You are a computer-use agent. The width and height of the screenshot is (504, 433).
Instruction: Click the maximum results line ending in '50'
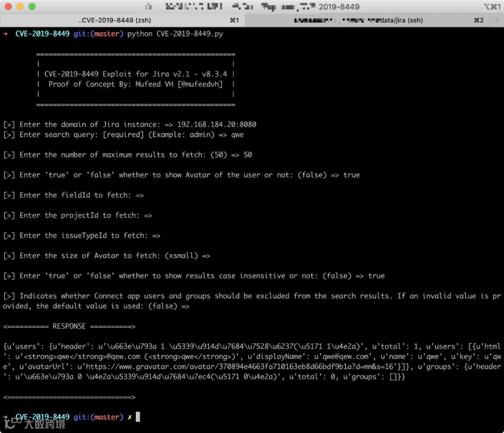point(127,155)
